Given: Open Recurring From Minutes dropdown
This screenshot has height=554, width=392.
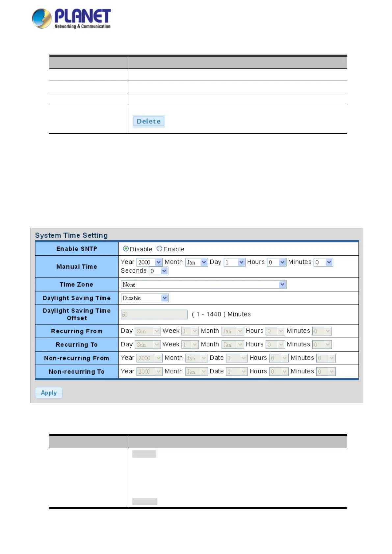Looking at the screenshot, I should click(322, 331).
